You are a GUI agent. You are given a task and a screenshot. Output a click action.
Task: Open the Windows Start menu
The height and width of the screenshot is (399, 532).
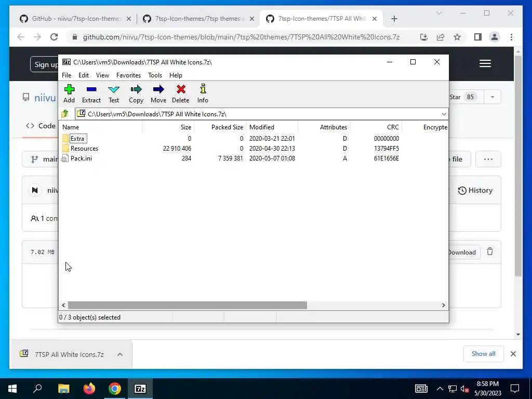point(12,389)
